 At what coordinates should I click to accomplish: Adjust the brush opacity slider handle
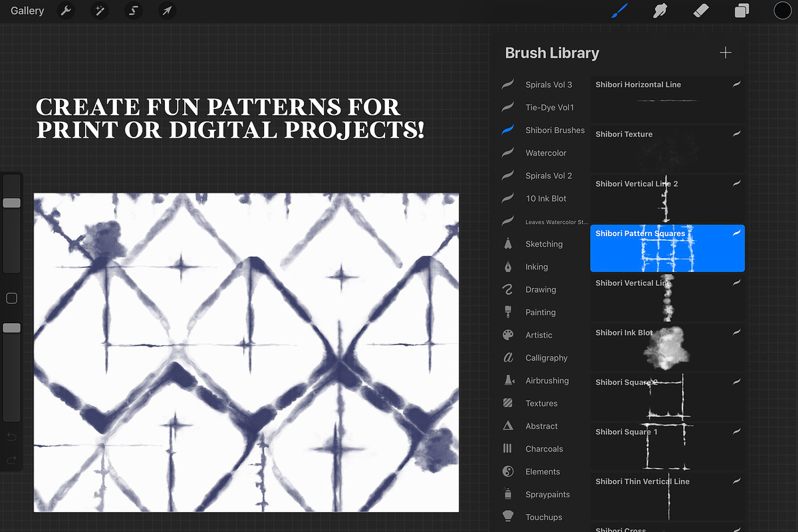(11, 328)
